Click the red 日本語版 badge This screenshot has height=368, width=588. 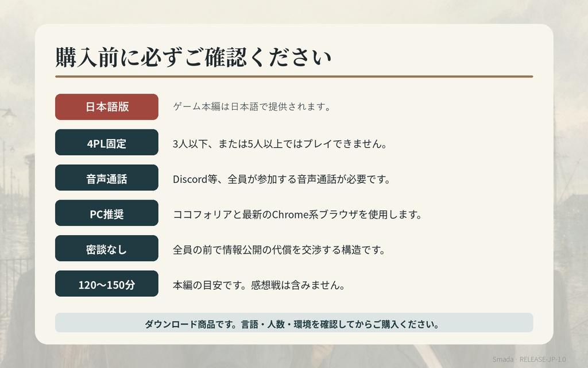coord(106,107)
